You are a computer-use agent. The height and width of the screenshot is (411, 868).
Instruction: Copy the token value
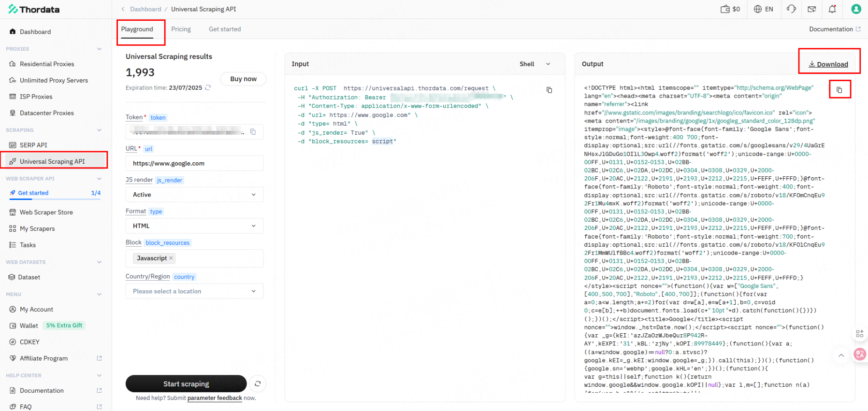point(253,132)
